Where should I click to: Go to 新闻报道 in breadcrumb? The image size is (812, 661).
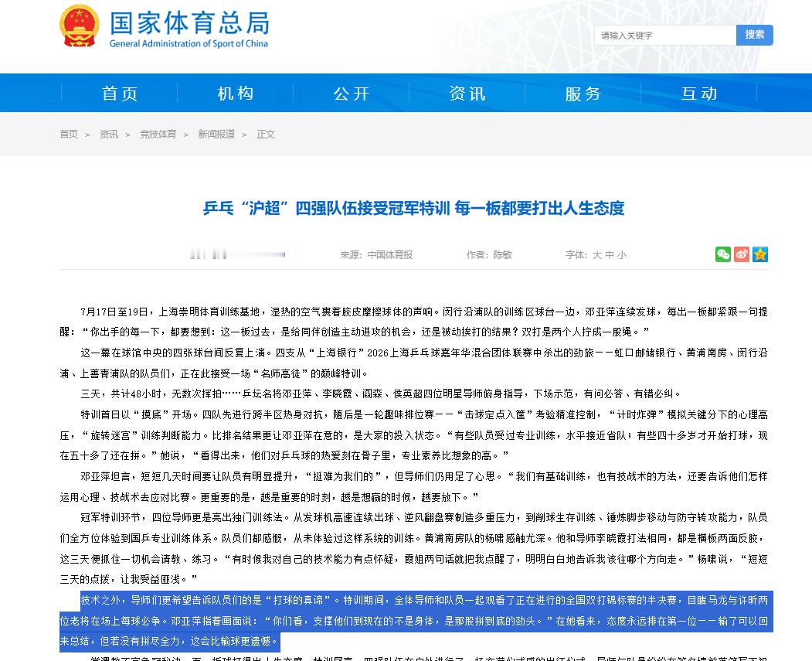pos(216,135)
